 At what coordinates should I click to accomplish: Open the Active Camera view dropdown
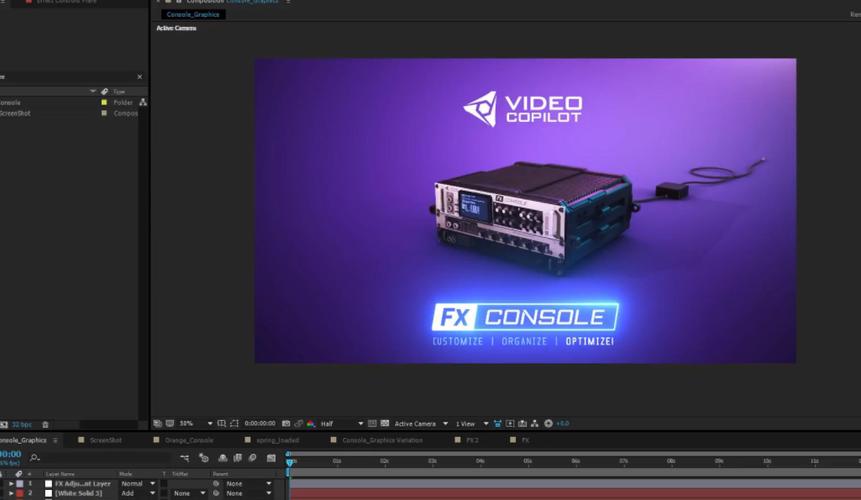click(x=421, y=424)
